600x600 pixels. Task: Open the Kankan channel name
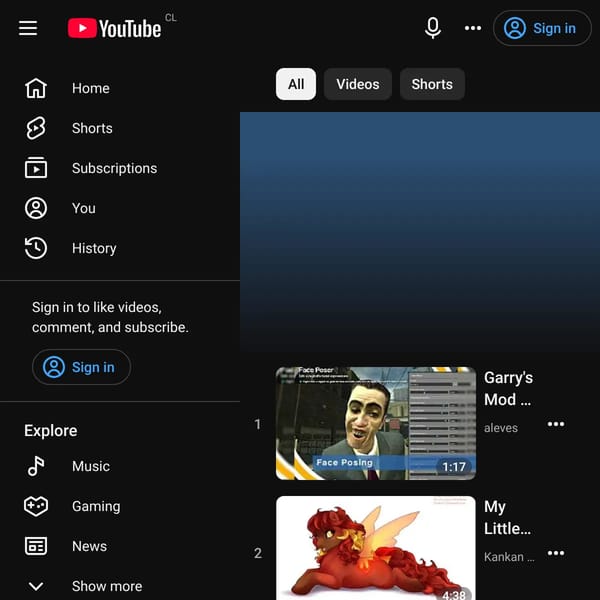[509, 557]
